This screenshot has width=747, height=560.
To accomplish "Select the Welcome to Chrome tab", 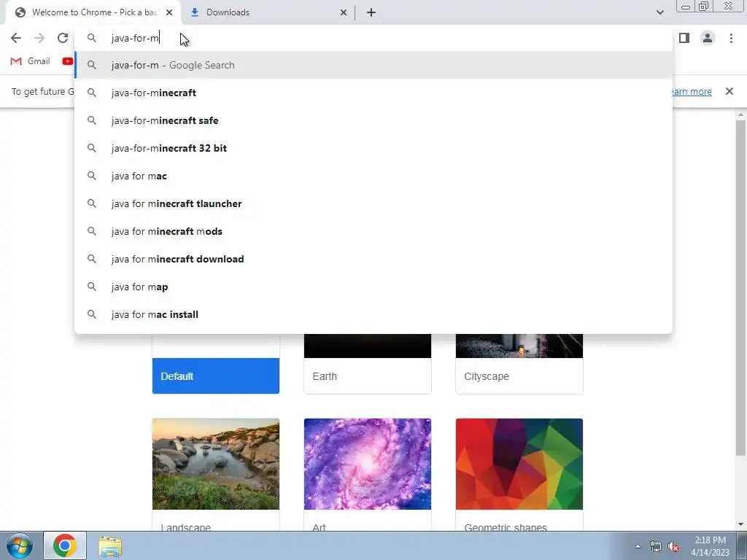I will tap(93, 12).
